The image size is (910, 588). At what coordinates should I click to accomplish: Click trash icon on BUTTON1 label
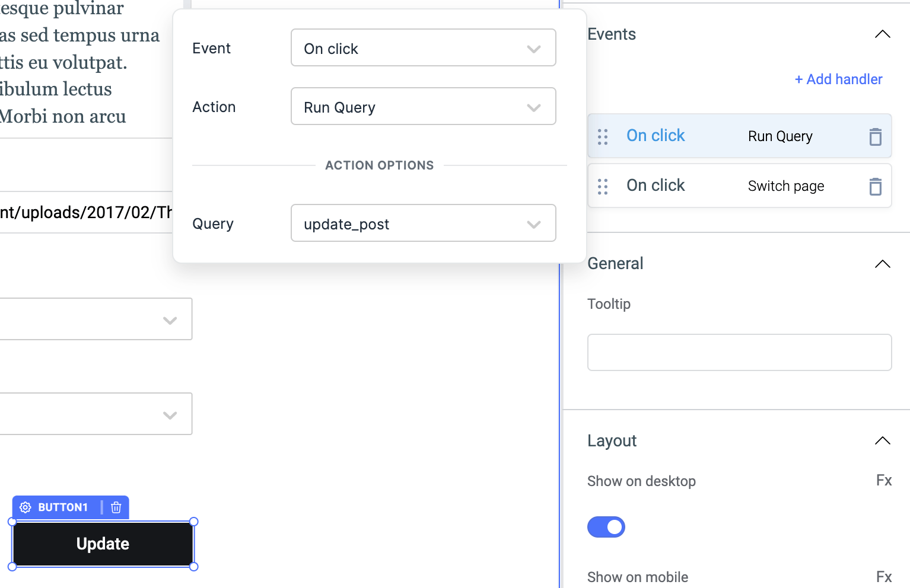pyautogui.click(x=116, y=507)
